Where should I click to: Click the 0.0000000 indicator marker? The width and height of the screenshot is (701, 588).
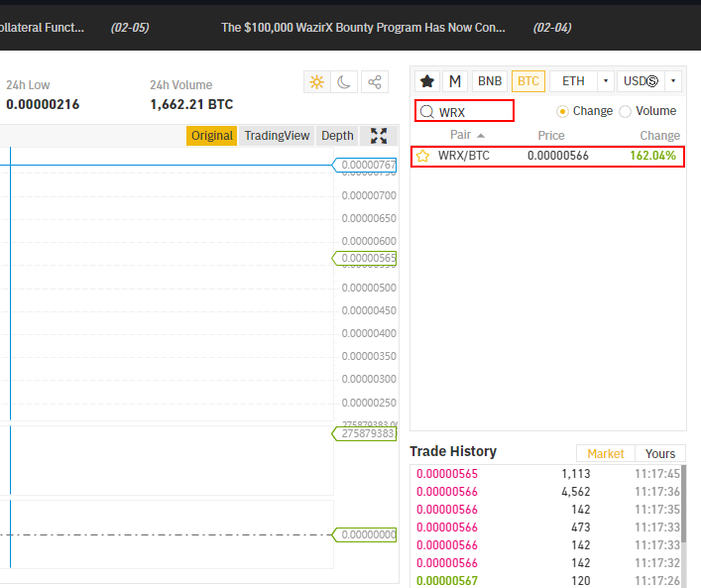pyautogui.click(x=364, y=534)
